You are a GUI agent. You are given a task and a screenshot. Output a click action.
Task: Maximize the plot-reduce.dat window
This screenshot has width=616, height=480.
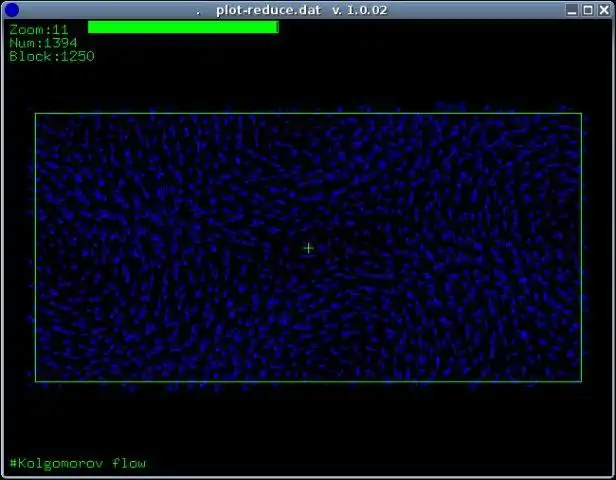(x=588, y=10)
